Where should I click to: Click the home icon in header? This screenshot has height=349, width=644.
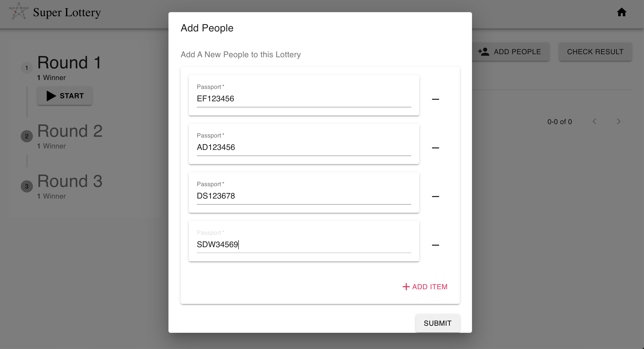[621, 12]
